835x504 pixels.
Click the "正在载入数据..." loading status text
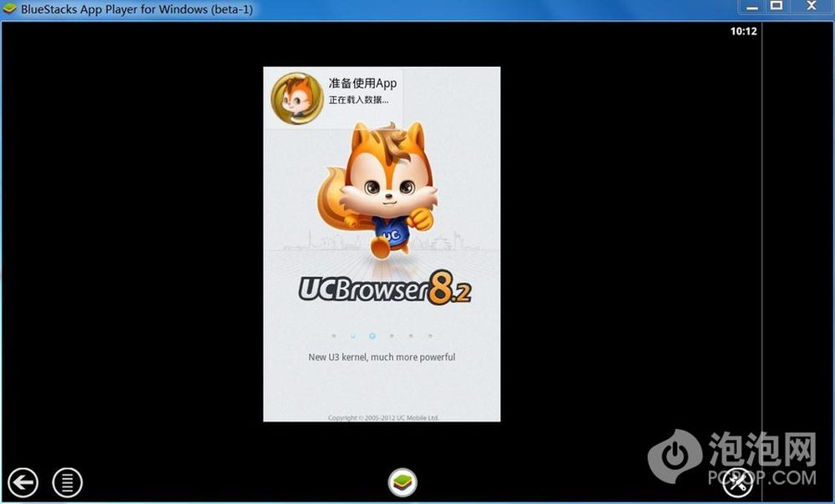click(358, 100)
